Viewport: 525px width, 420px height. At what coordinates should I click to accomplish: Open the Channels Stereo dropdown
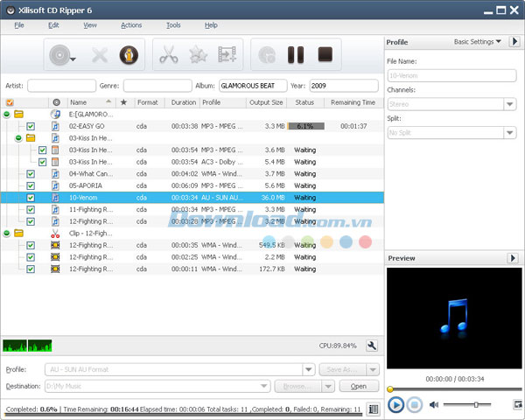(x=509, y=104)
